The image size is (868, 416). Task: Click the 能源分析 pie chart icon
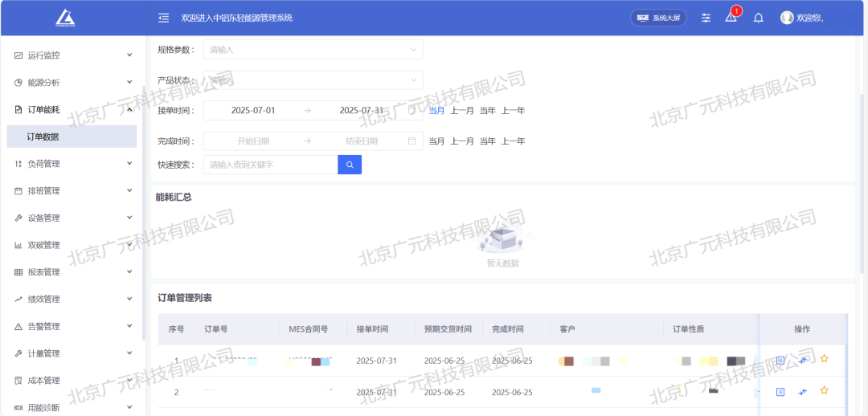18,83
